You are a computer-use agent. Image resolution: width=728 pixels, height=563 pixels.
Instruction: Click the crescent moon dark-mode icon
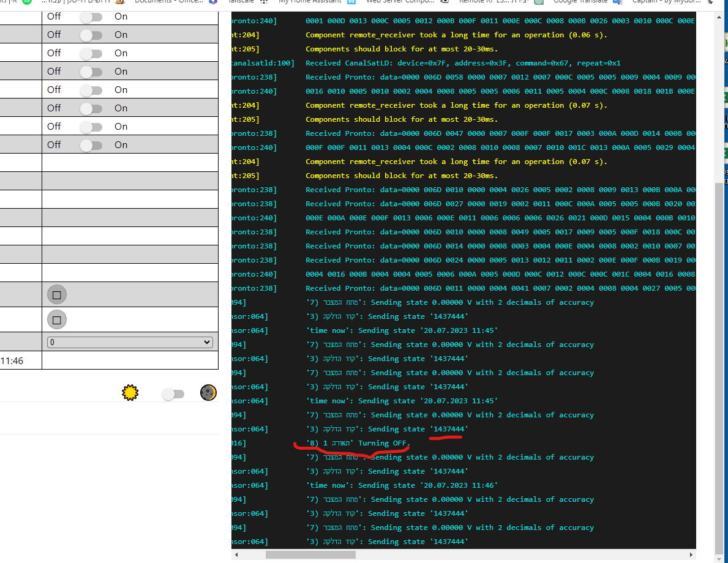208,393
